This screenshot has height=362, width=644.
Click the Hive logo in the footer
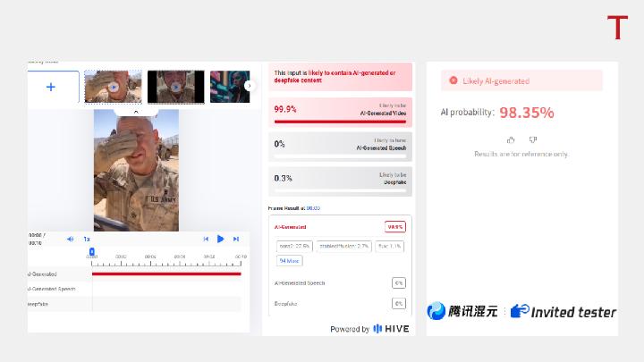(x=391, y=329)
